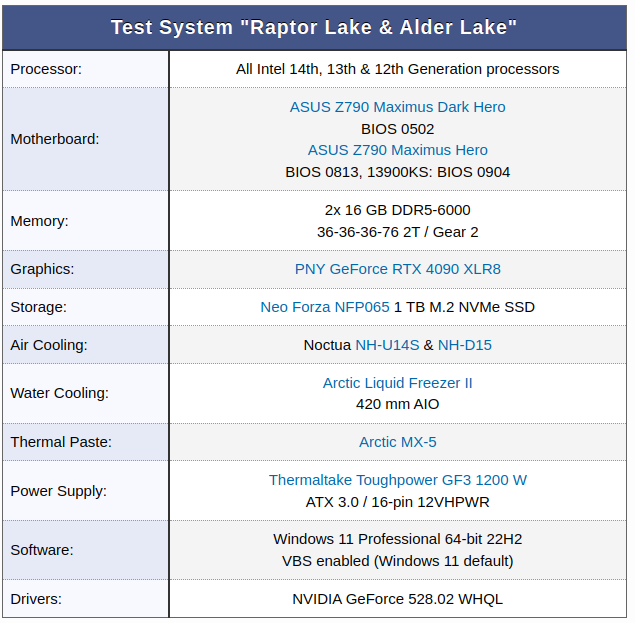Image resolution: width=635 pixels, height=623 pixels.
Task: Open Thermaltake Toughpower GF3 1200 W link
Action: tap(397, 480)
